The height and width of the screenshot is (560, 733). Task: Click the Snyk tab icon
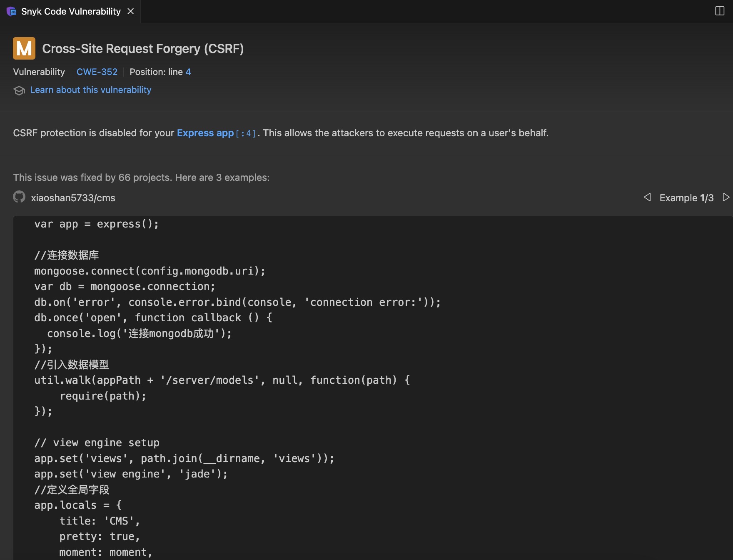[11, 11]
